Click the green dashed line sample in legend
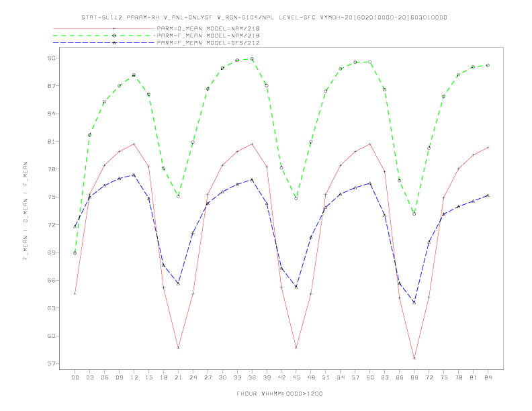This screenshot has height=411, width=532. tap(104, 36)
